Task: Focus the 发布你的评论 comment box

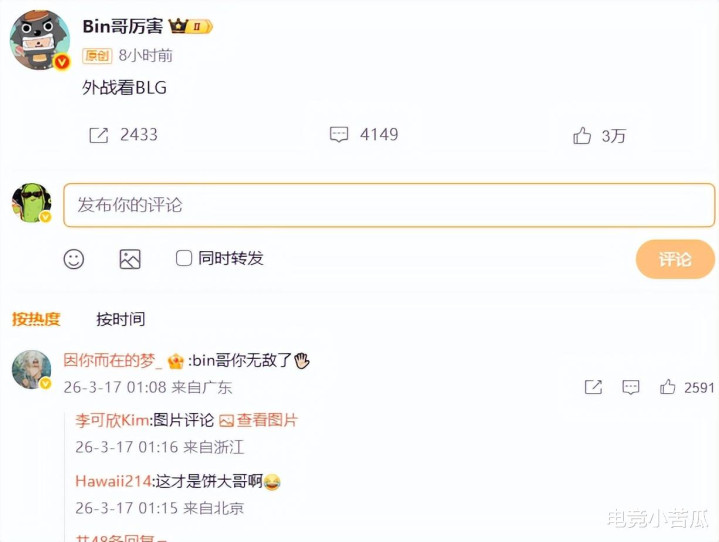Action: point(389,205)
